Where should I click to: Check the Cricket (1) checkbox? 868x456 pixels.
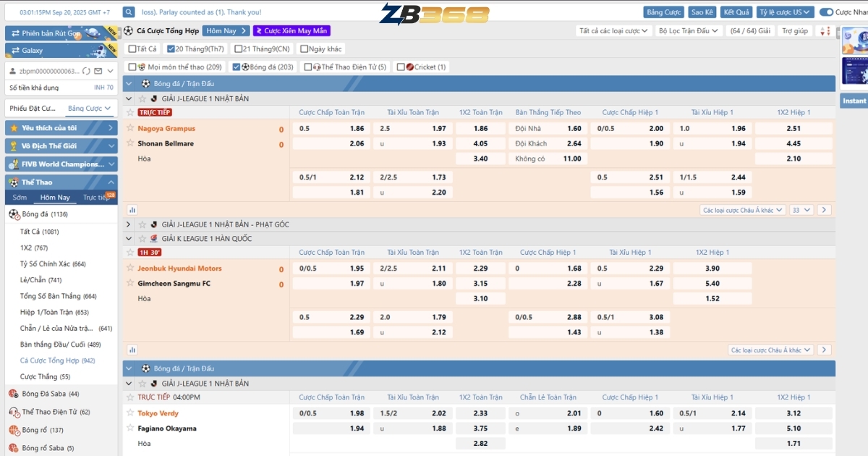[x=401, y=67]
